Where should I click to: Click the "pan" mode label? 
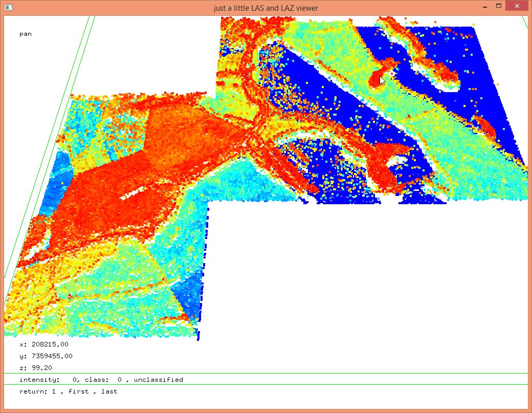[26, 34]
